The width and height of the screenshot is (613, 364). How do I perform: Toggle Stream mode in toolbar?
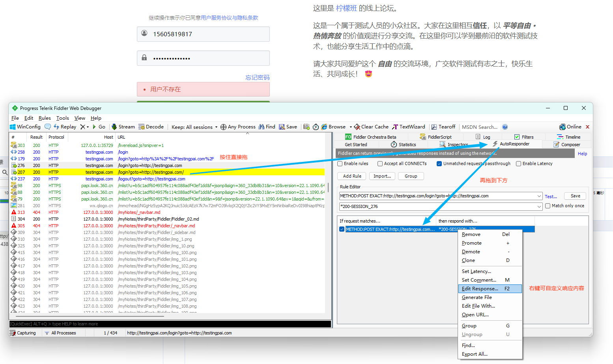[x=123, y=127]
